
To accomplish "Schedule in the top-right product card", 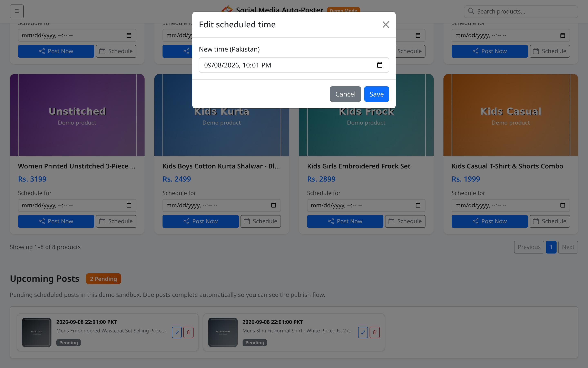I will (550, 51).
